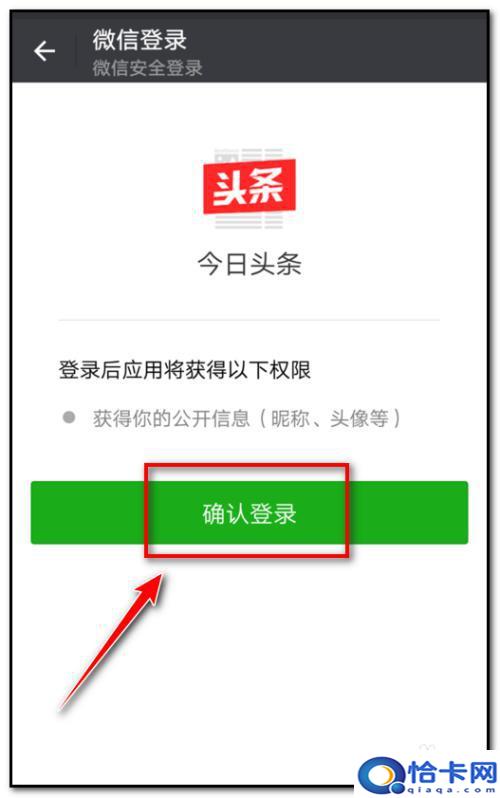
Task: Click the 登录后应用将获得以下权限 heading
Action: click(x=185, y=370)
